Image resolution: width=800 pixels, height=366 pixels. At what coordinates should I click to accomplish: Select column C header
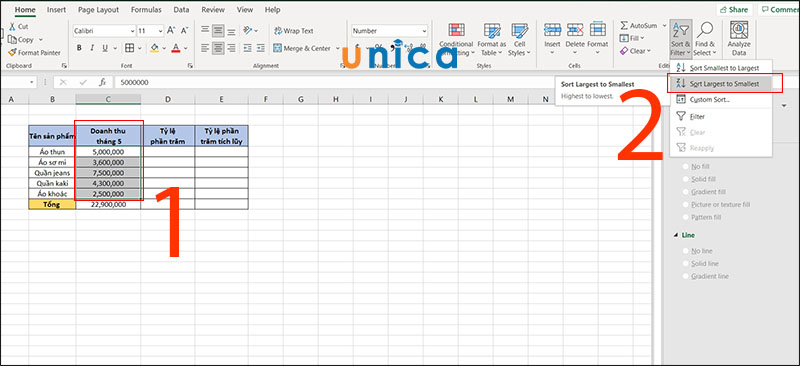click(108, 99)
